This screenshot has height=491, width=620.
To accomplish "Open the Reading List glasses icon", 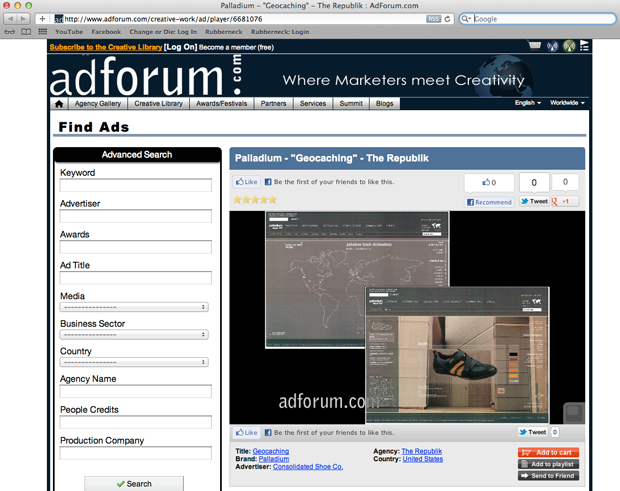I will (10, 32).
